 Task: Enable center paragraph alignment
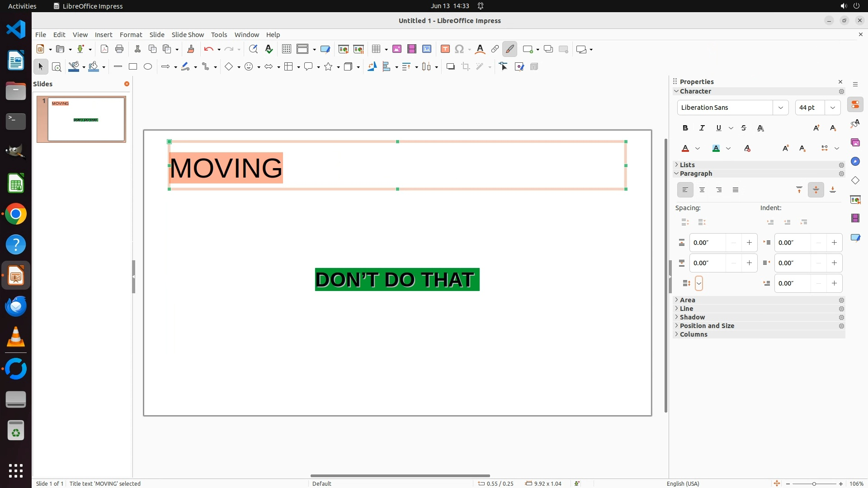[x=702, y=190]
